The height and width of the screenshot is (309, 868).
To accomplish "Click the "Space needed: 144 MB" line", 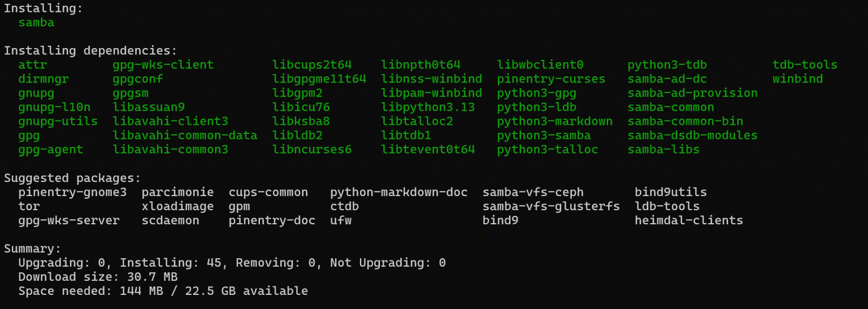I will point(163,291).
